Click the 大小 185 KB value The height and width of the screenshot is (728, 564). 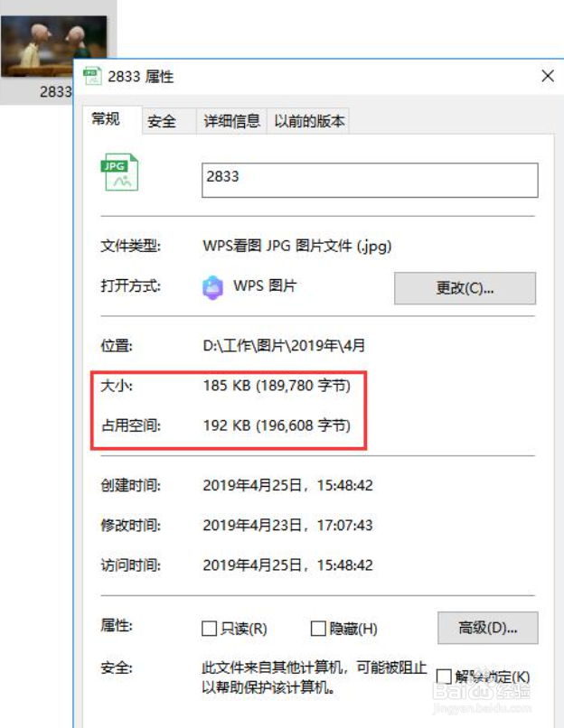tap(277, 386)
